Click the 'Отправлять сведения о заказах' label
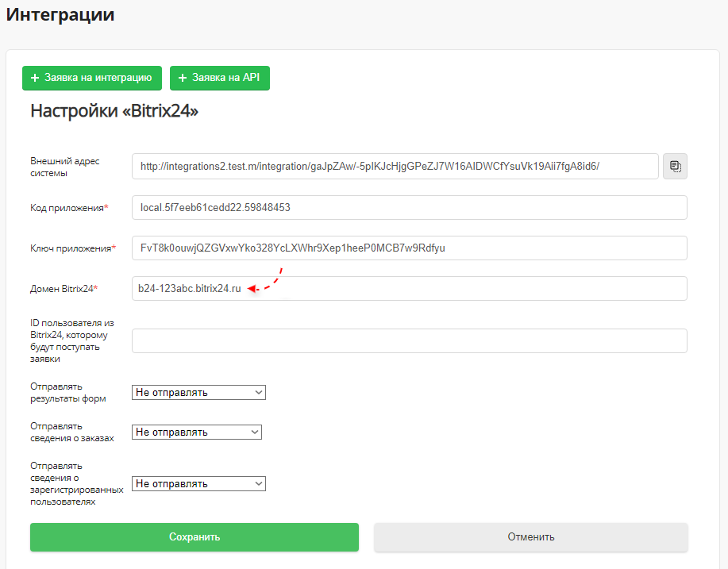 [x=72, y=432]
